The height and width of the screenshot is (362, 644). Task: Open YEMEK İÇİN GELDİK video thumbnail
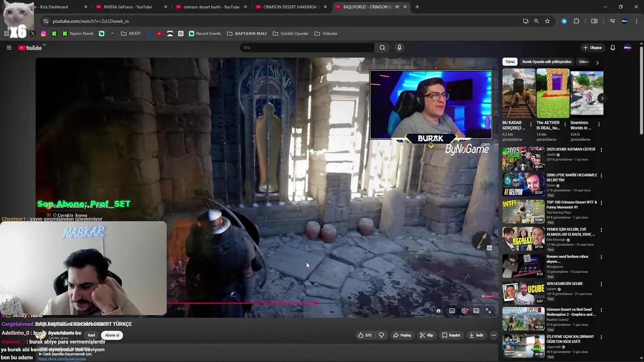(x=523, y=238)
